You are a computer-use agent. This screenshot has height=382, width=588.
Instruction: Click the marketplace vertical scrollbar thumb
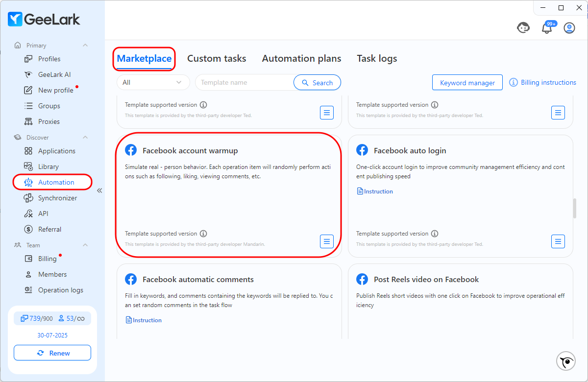coord(574,208)
